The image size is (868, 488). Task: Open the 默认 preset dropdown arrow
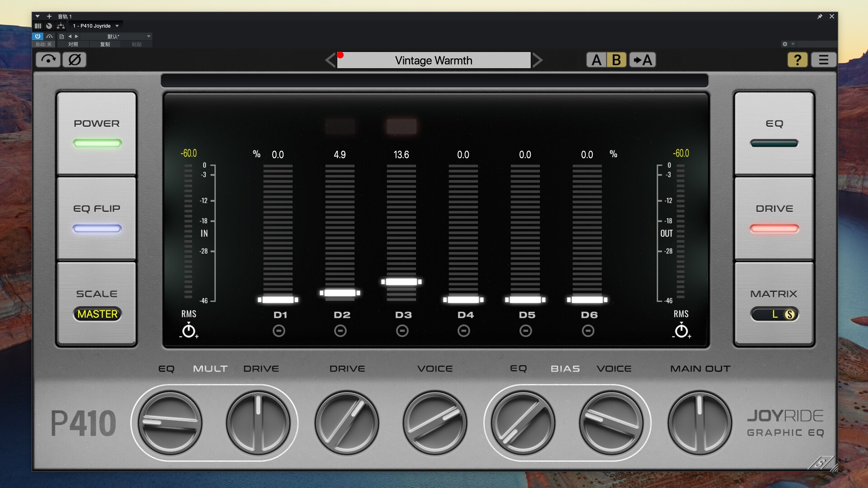pos(148,36)
